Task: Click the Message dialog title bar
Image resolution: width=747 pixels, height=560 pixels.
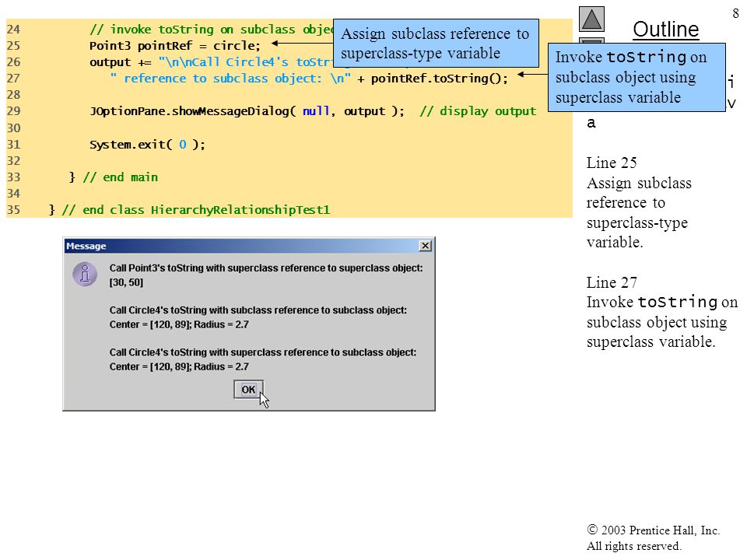Action: pyautogui.click(x=249, y=246)
